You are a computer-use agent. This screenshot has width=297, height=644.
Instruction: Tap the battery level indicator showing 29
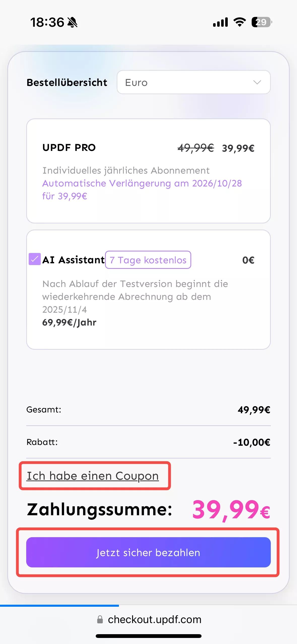click(x=261, y=22)
